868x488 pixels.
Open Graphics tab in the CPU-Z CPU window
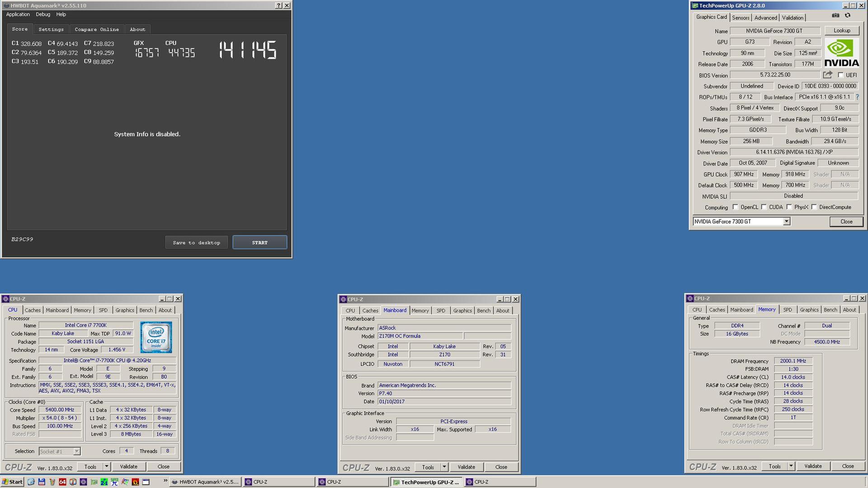[x=125, y=310]
